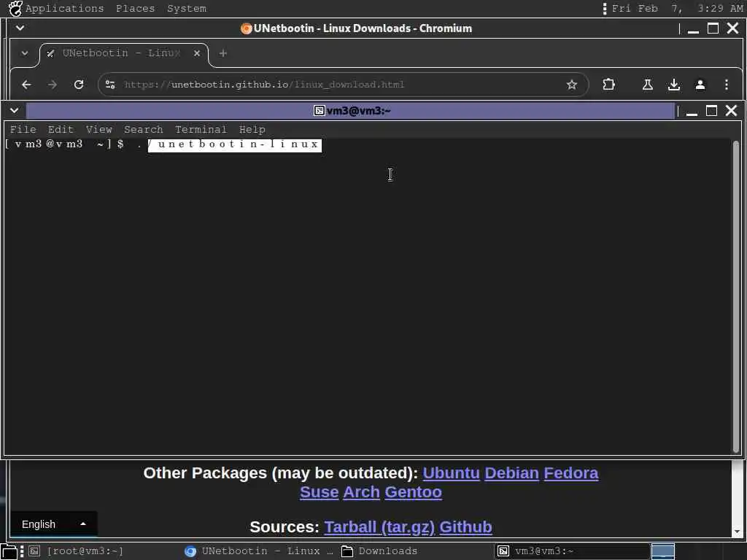Click the clock showing Fri Feb 7
The image size is (747, 560).
point(677,9)
